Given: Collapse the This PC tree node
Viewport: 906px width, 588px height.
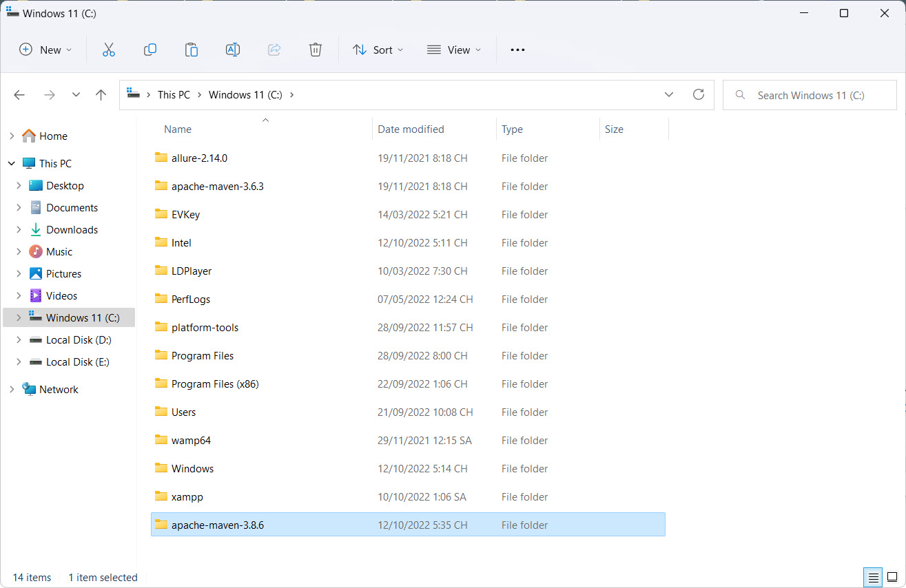Looking at the screenshot, I should click(x=11, y=164).
